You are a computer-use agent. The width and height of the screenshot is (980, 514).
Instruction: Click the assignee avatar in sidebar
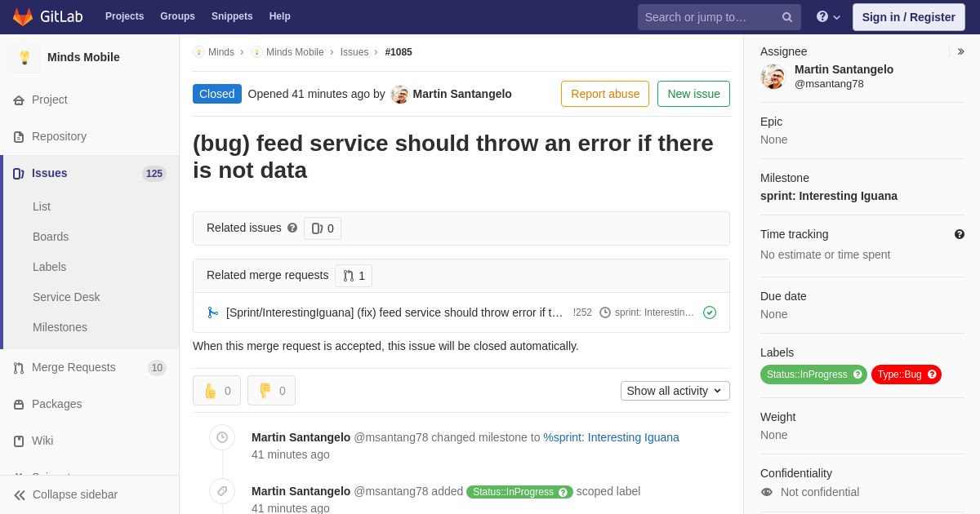click(773, 77)
